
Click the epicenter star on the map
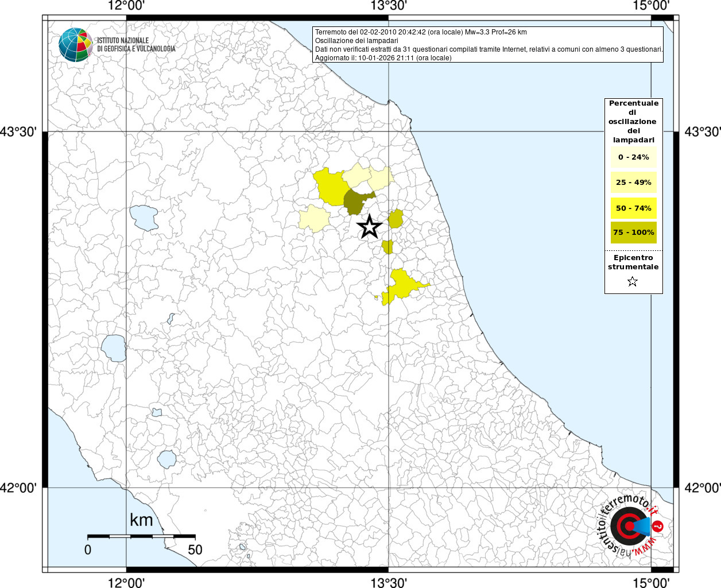tap(370, 227)
